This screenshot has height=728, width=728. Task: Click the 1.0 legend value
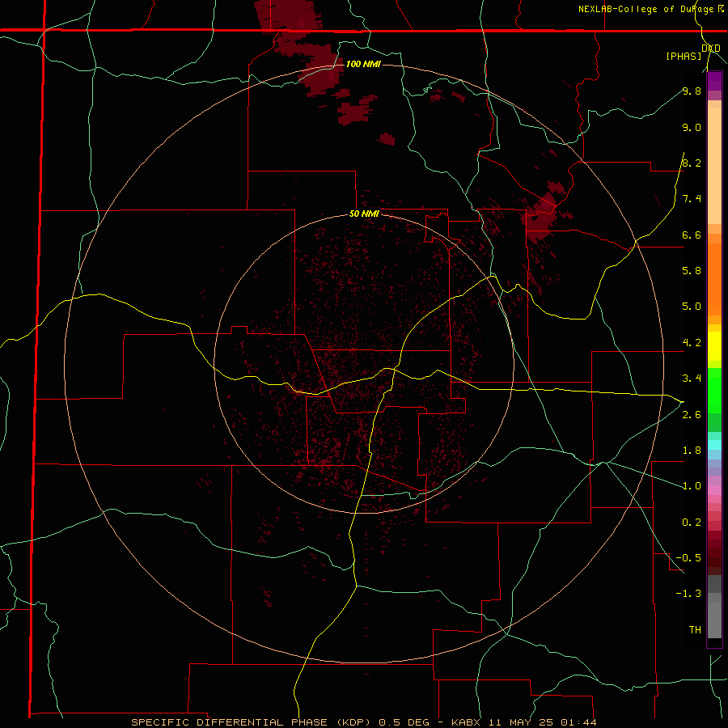point(692,486)
